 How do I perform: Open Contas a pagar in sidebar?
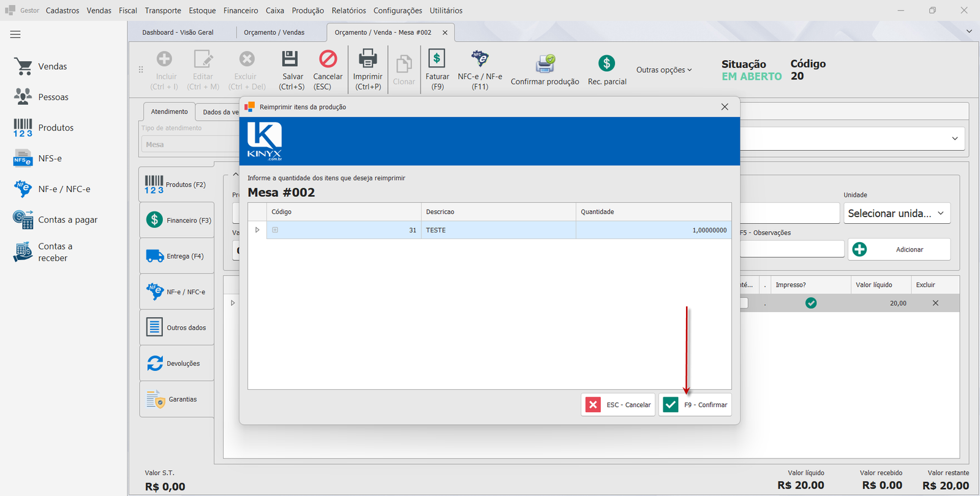[56, 219]
